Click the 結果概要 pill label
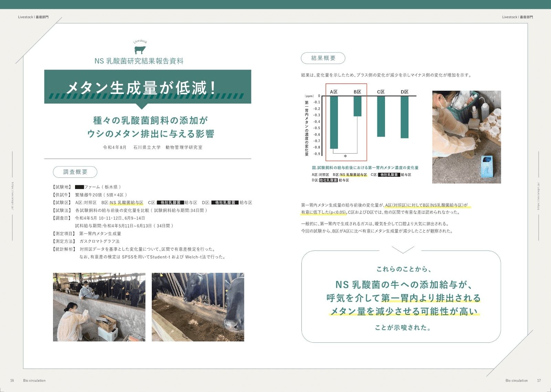This screenshot has height=392, width=551. pyautogui.click(x=323, y=58)
